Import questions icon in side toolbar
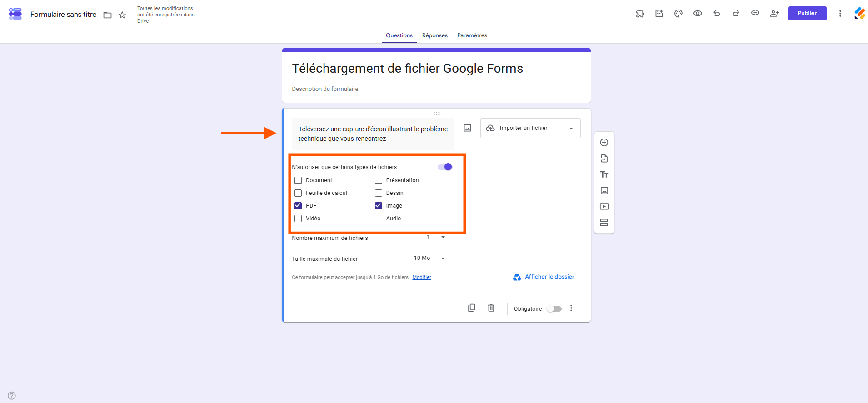The width and height of the screenshot is (868, 403). pyautogui.click(x=604, y=159)
